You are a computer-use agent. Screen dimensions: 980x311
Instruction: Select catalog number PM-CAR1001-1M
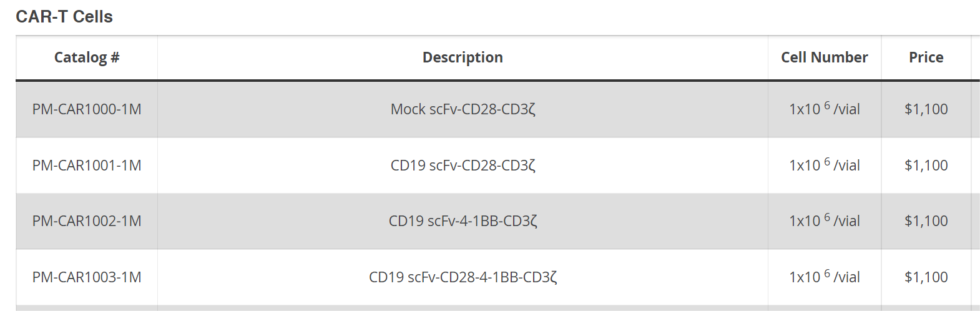[x=87, y=165]
